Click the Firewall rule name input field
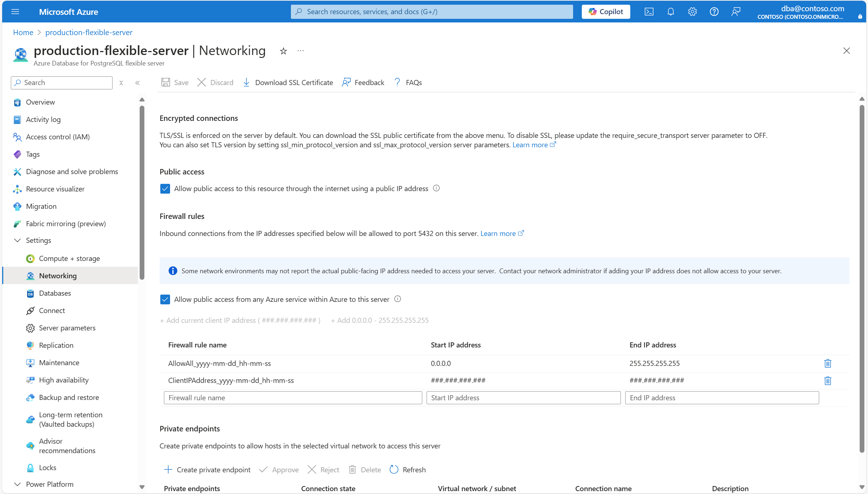 [x=292, y=397]
